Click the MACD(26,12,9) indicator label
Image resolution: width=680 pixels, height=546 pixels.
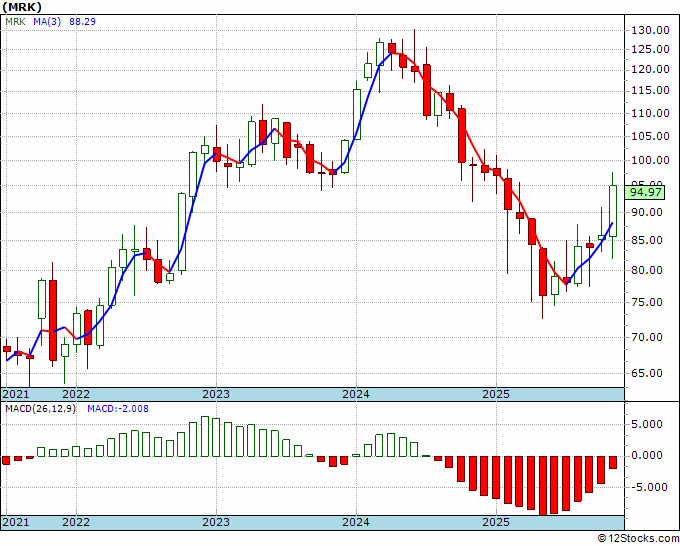pos(41,409)
